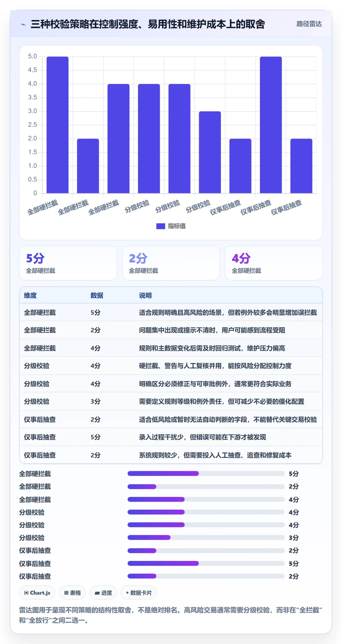Image resolution: width=342 pixels, height=644 pixels.
Task: Click the 全部硬拦截 progress bar showing 2分
Action: [206, 487]
